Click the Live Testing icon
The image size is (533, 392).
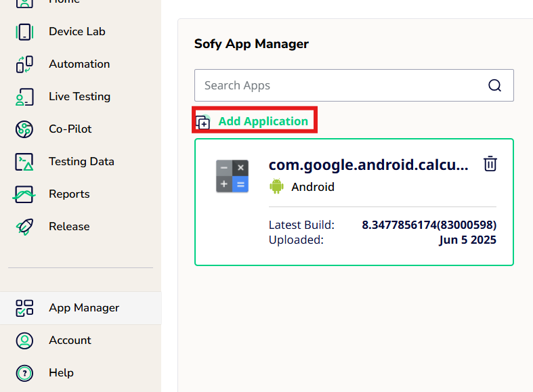pyautogui.click(x=24, y=97)
